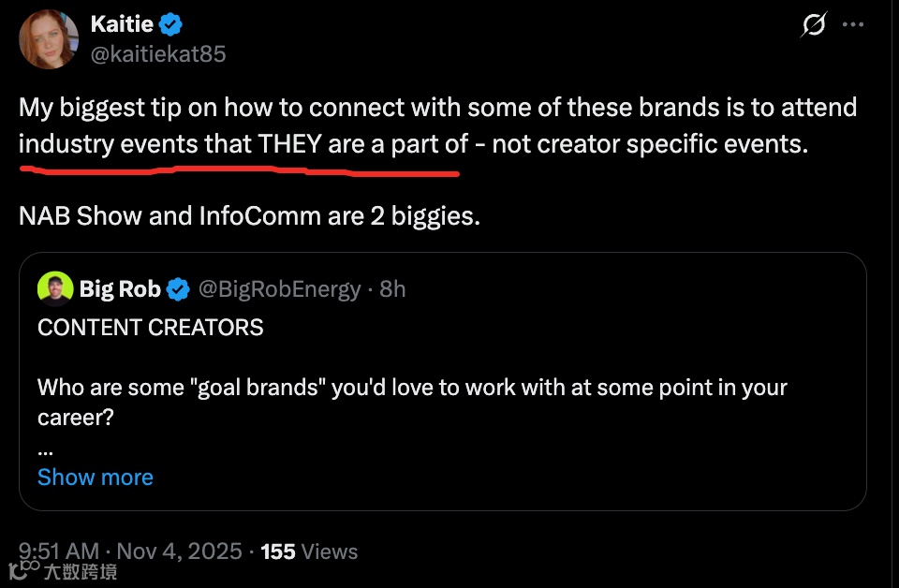Click the truncation ellipsis in quoted post
Image resolution: width=899 pixels, height=588 pixels.
(x=46, y=448)
